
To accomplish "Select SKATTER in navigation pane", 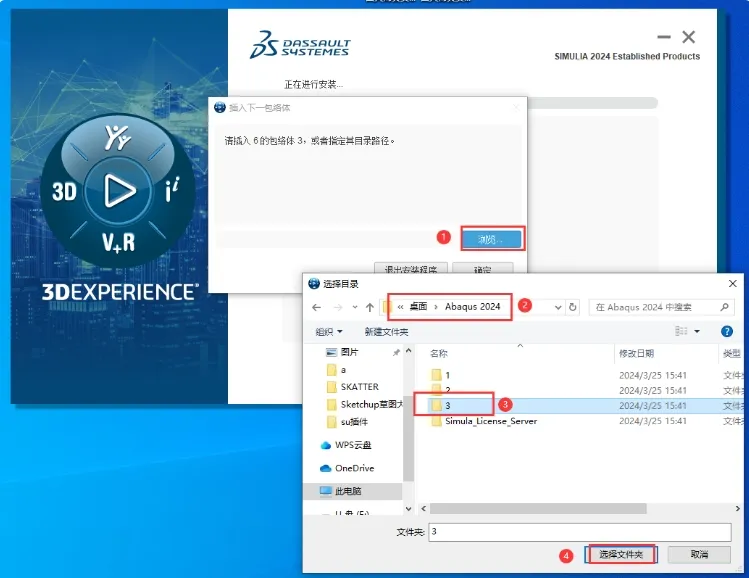I will point(360,386).
